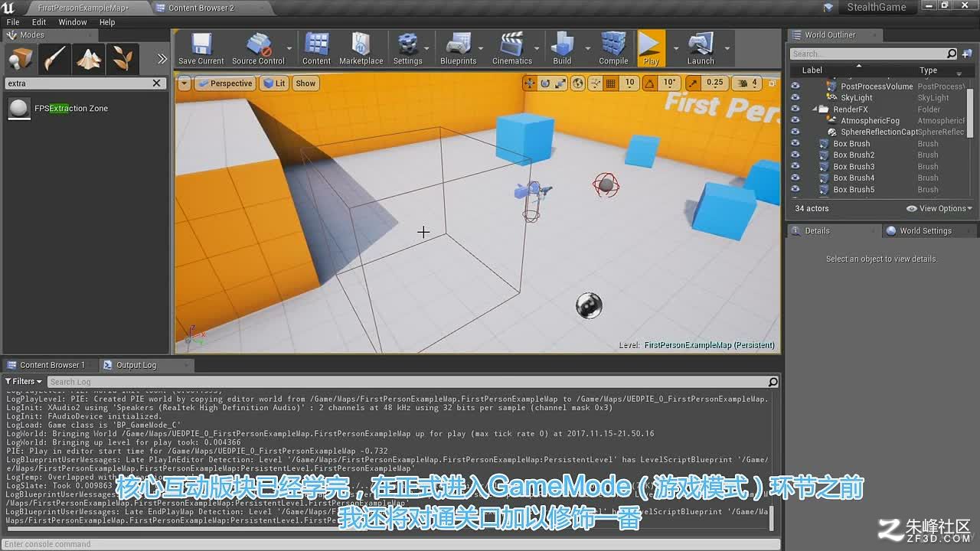
Task: Click the Perspective viewport button
Action: click(224, 83)
